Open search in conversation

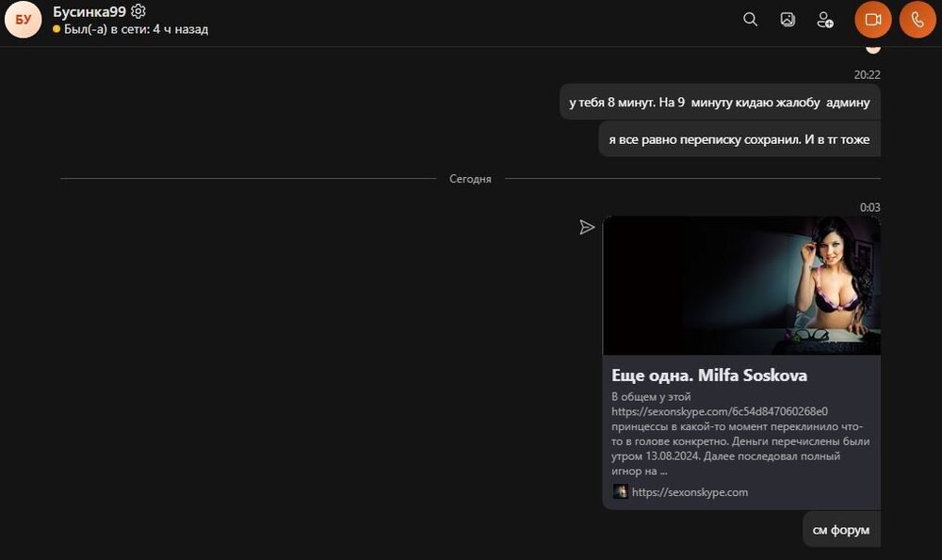(x=750, y=20)
